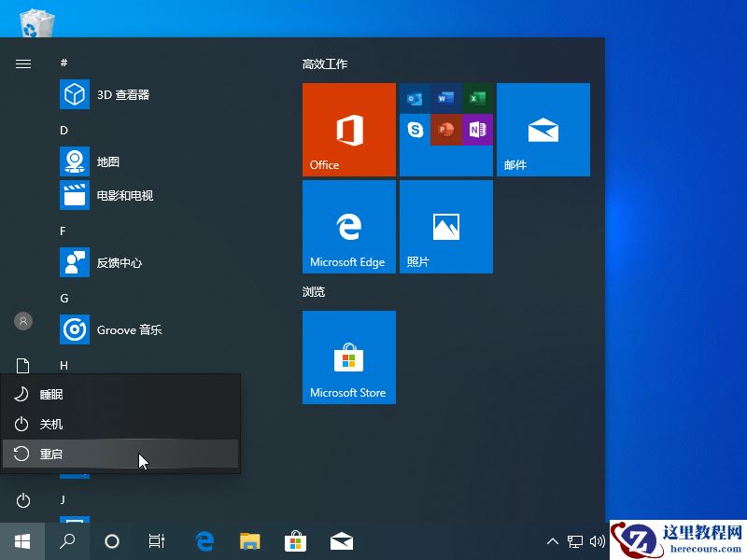Open PowerPoint from the Office tiles

(x=446, y=131)
